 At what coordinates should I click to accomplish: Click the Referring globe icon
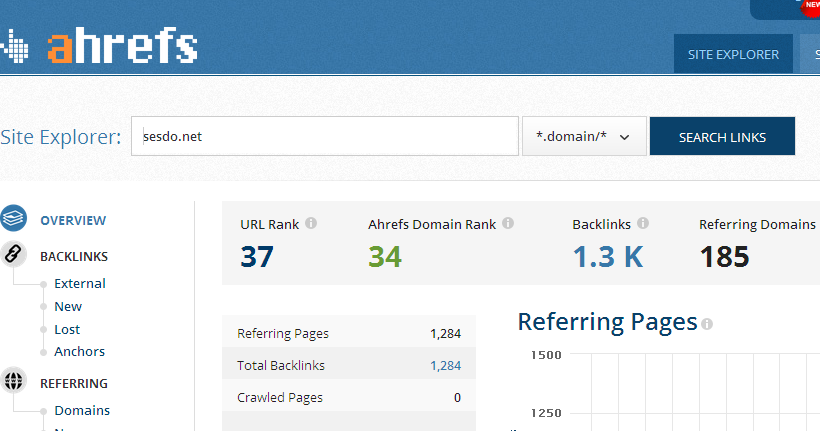click(x=14, y=380)
